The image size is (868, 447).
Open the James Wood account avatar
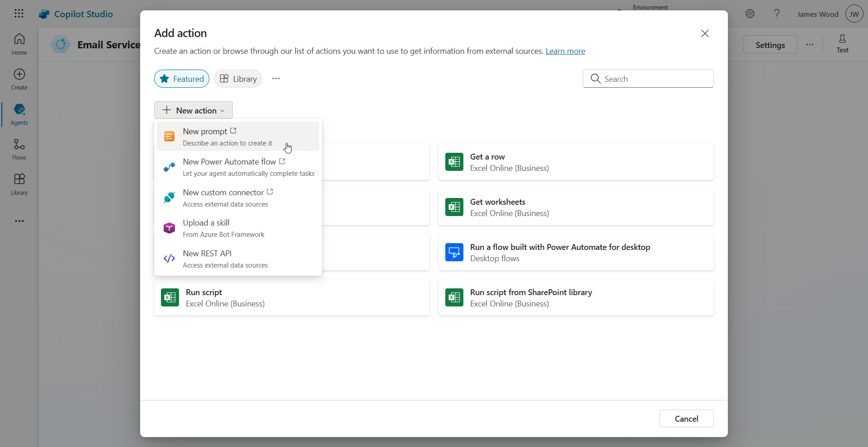(854, 14)
